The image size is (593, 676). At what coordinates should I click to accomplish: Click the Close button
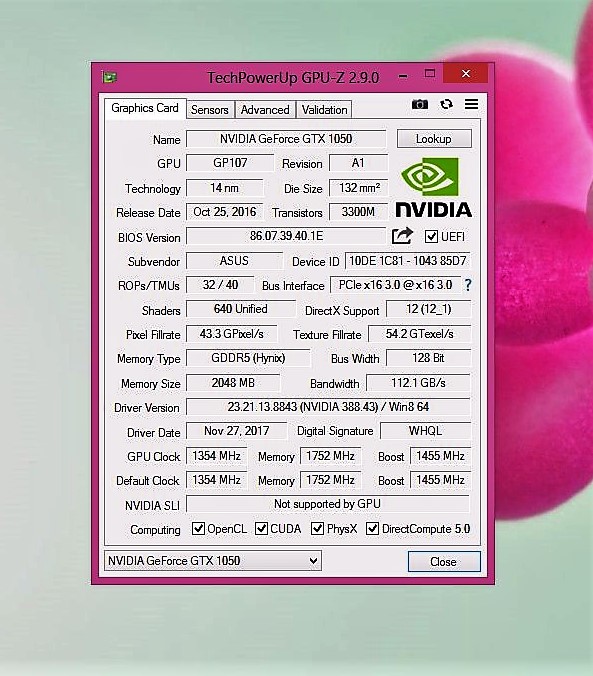(444, 561)
